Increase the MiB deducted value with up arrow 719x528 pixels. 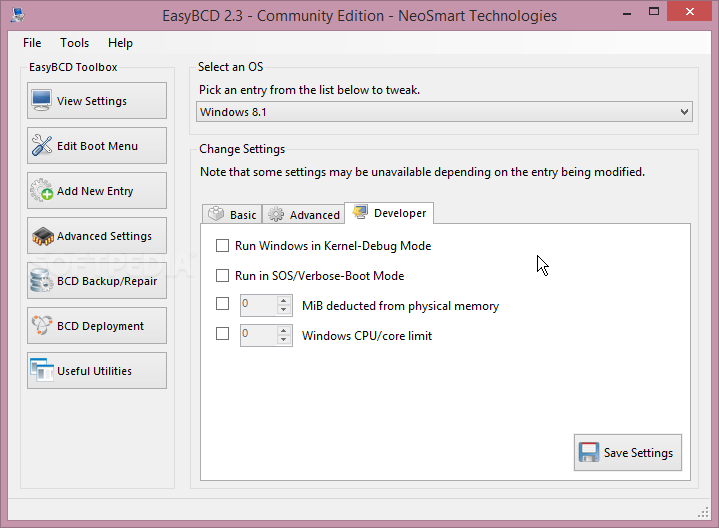(x=284, y=300)
